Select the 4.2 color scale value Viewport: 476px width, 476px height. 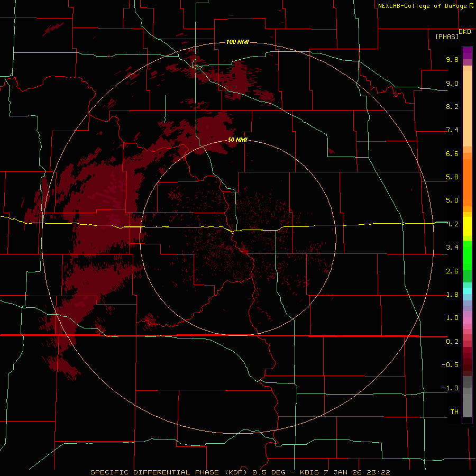pos(452,224)
